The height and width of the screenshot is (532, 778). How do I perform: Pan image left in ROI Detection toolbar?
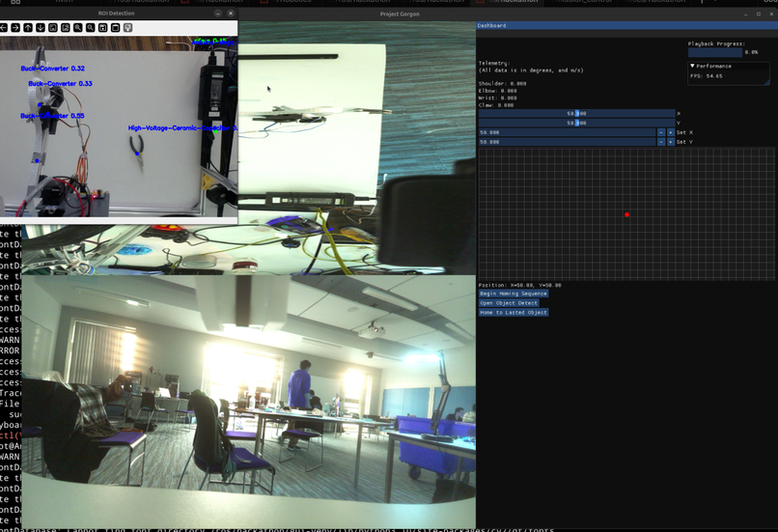point(3,28)
